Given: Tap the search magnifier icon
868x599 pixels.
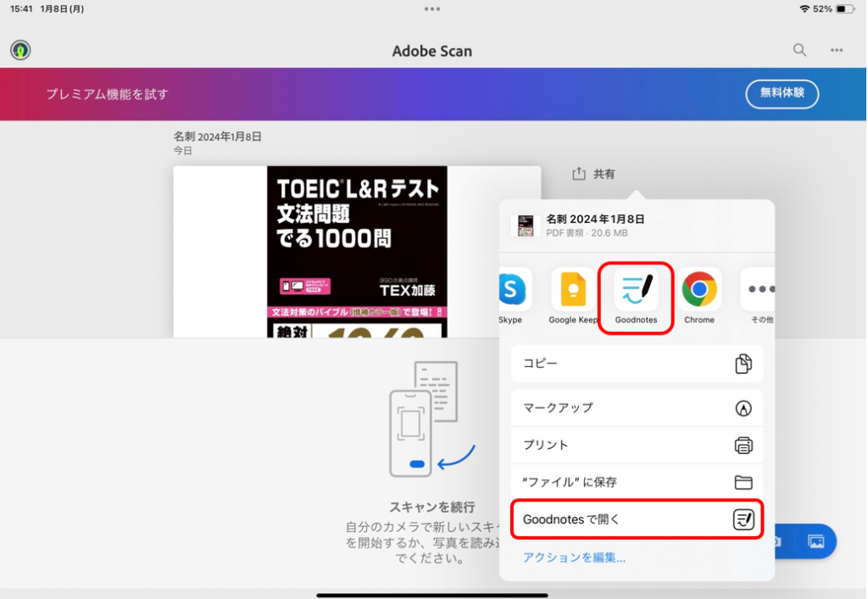Looking at the screenshot, I should tap(799, 50).
